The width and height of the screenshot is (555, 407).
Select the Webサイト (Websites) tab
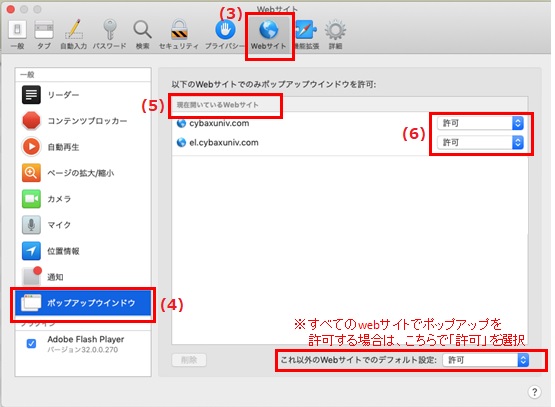coord(269,35)
